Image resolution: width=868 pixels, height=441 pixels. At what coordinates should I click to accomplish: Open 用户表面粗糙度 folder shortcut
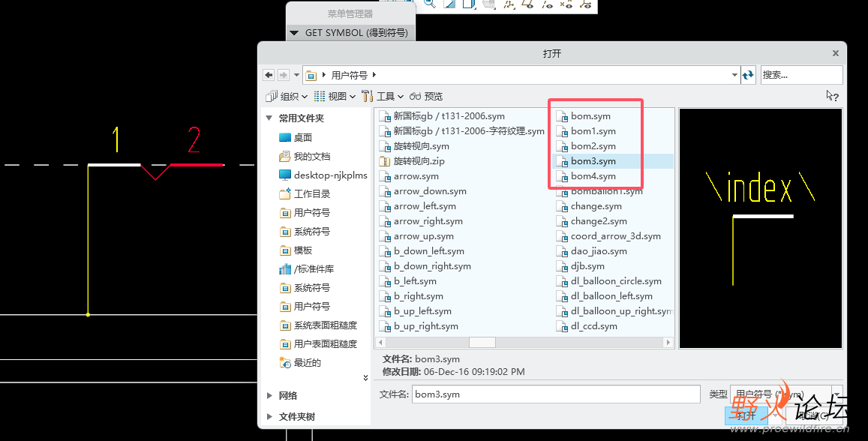[x=318, y=344]
